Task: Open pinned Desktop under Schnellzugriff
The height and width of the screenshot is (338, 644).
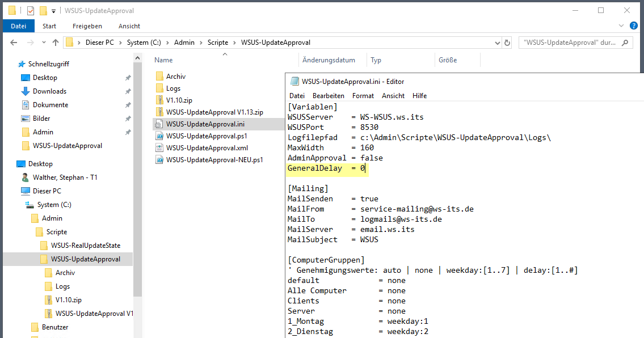Action: coord(45,78)
